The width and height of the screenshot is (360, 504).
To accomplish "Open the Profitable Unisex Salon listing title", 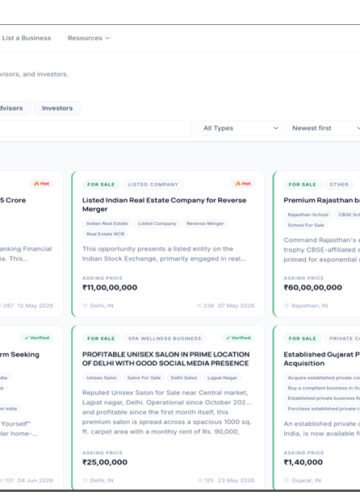I will tap(166, 359).
